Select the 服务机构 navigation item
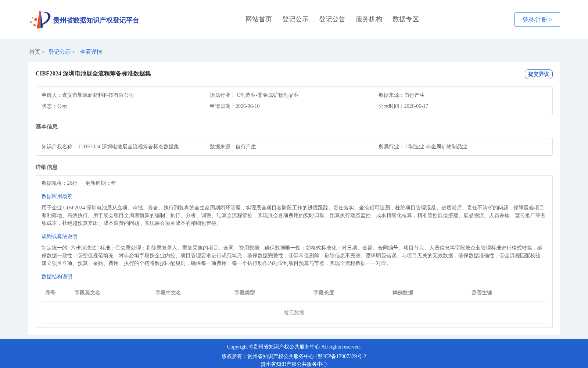 pyautogui.click(x=369, y=19)
